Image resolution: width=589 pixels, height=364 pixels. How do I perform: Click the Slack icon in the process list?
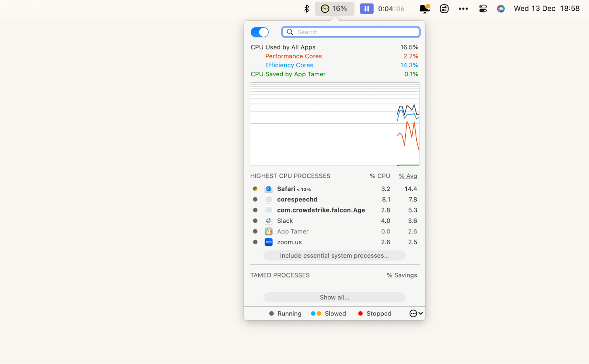268,220
